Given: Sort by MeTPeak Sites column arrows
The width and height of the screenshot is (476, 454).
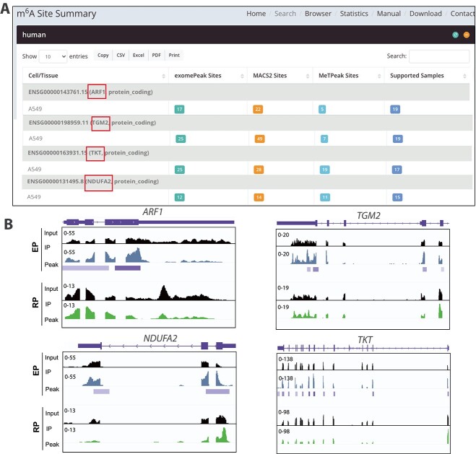Looking at the screenshot, I should pos(379,76).
